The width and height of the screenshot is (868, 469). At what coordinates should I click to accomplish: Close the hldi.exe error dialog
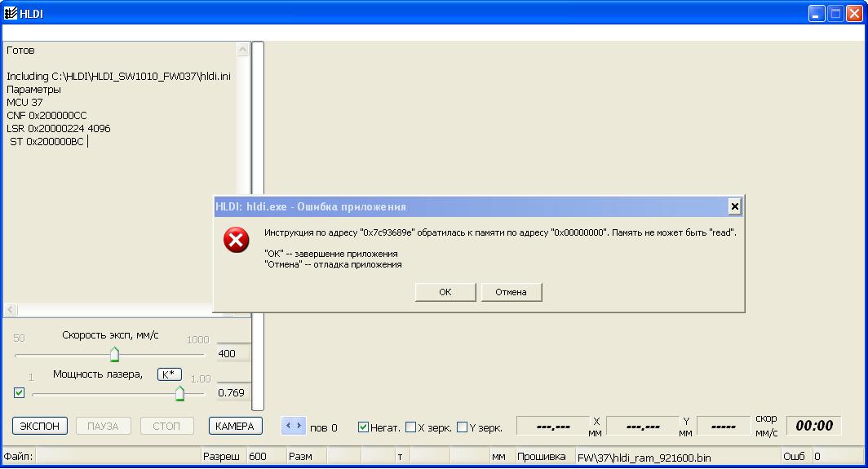[734, 206]
